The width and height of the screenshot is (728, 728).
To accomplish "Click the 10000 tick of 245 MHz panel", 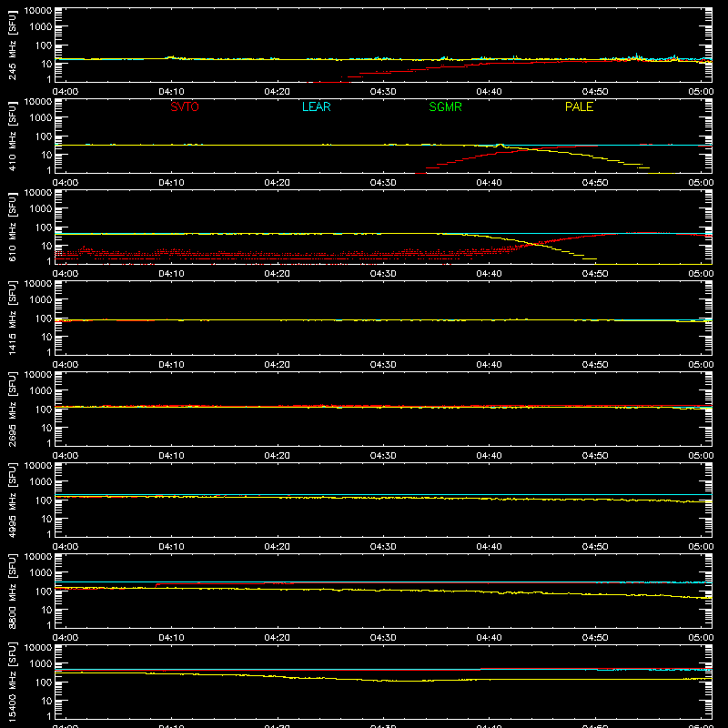I will 38,11.
